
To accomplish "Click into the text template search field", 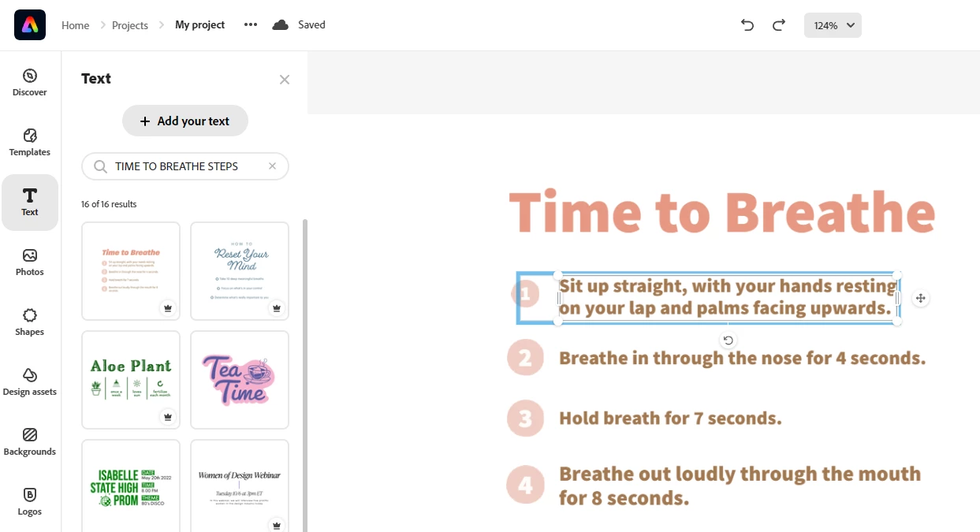I will click(x=187, y=166).
